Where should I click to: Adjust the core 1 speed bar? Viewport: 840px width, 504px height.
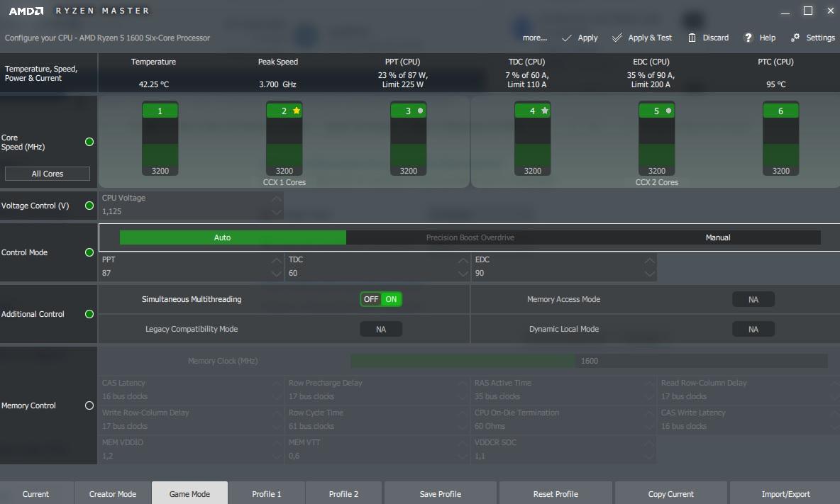click(160, 142)
